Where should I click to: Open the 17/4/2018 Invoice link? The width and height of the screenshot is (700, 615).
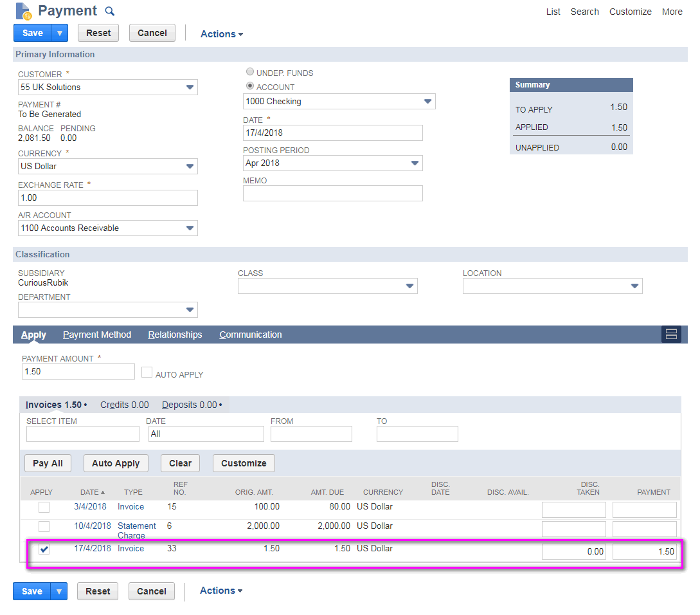(x=130, y=549)
